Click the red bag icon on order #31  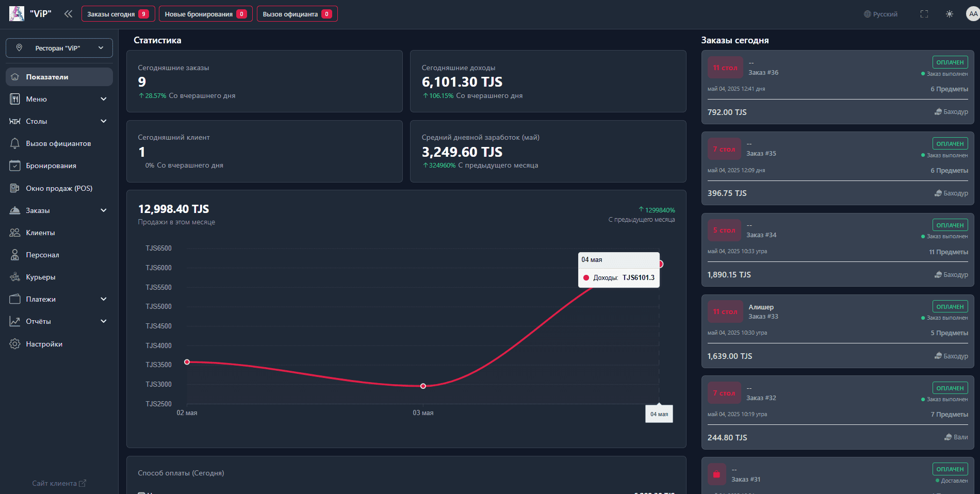click(x=716, y=474)
